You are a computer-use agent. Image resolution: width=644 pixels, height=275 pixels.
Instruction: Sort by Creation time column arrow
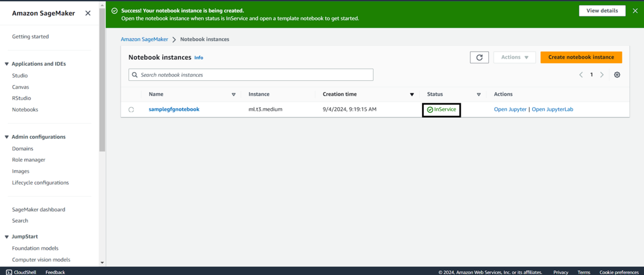(x=412, y=94)
